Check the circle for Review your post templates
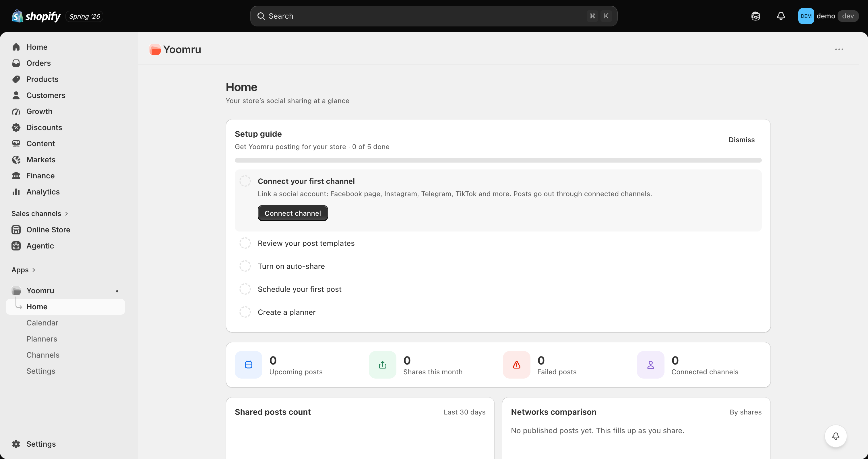This screenshot has height=459, width=868. point(245,243)
